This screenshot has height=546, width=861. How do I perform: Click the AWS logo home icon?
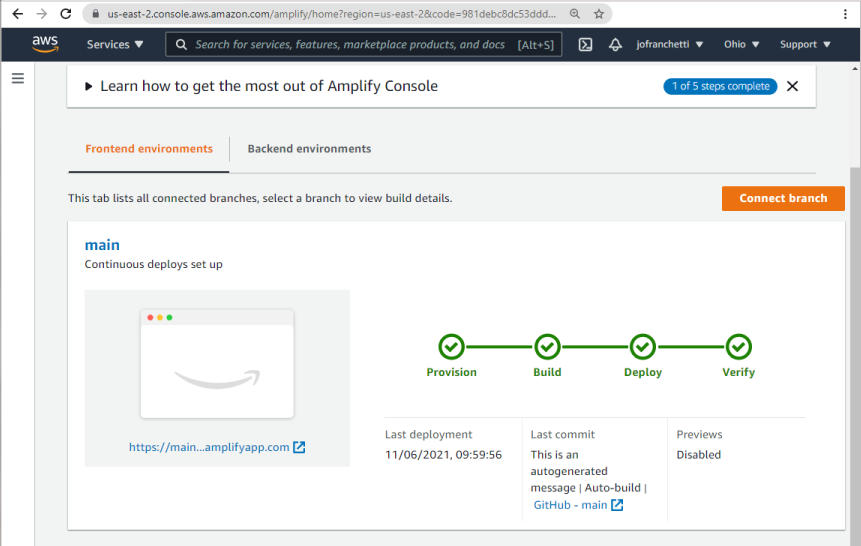point(45,44)
